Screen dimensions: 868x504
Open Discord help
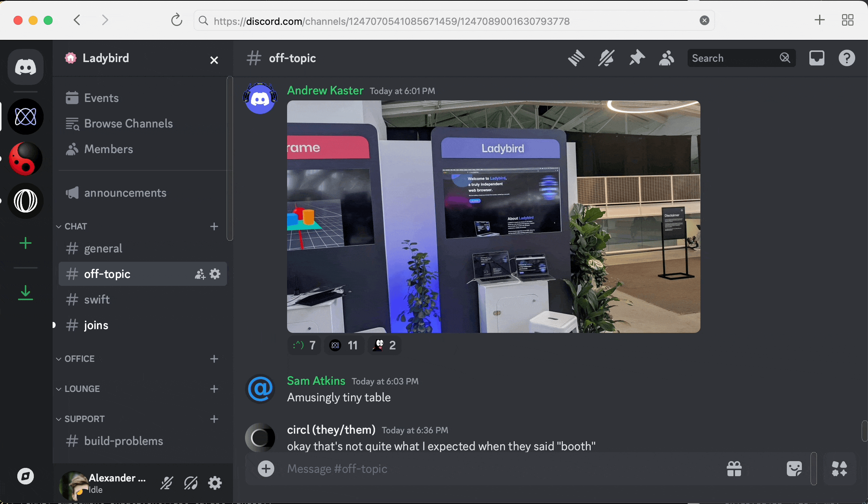pyautogui.click(x=847, y=58)
